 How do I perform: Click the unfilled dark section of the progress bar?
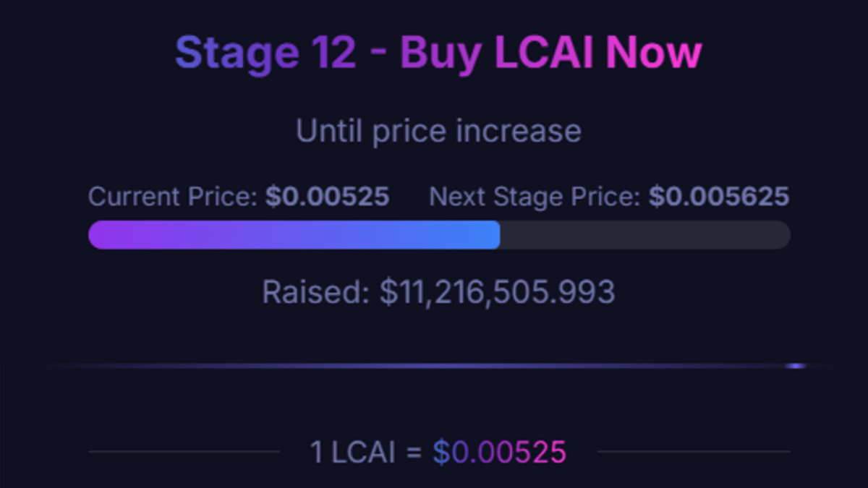click(644, 235)
